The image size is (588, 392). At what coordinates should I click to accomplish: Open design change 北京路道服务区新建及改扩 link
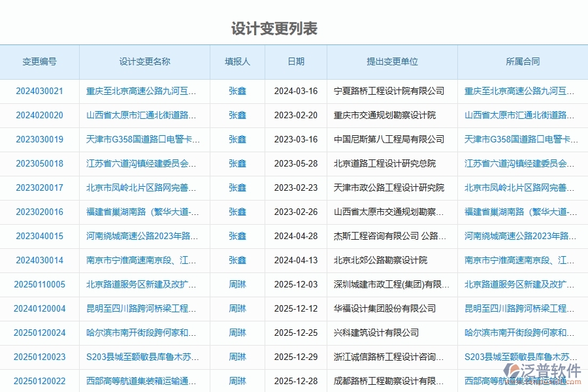144,284
